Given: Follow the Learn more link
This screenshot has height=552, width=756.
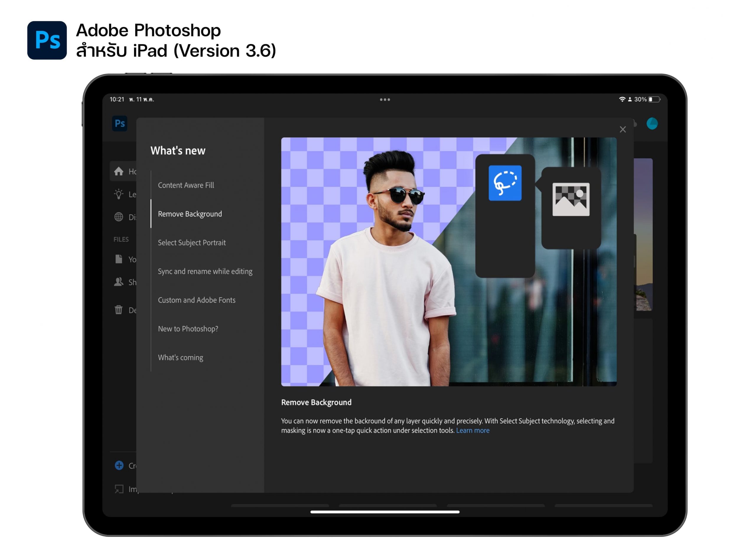Looking at the screenshot, I should click(x=472, y=430).
